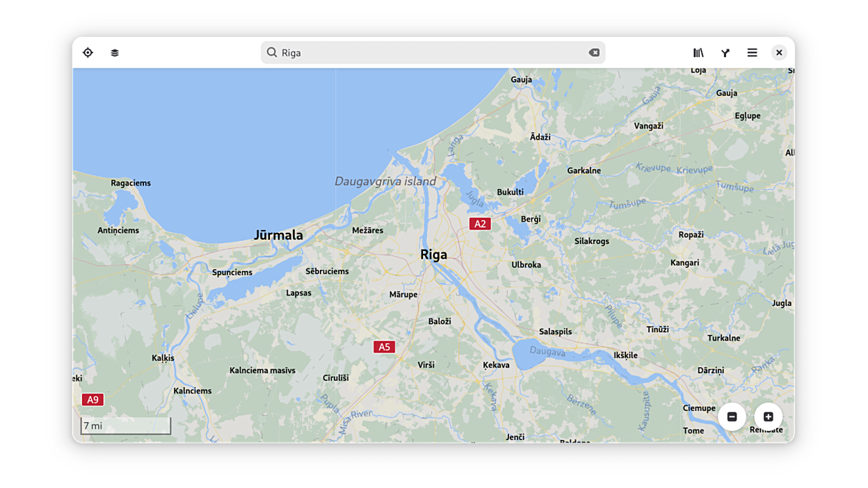Open the map layers popover
868x488 pixels.
(115, 53)
